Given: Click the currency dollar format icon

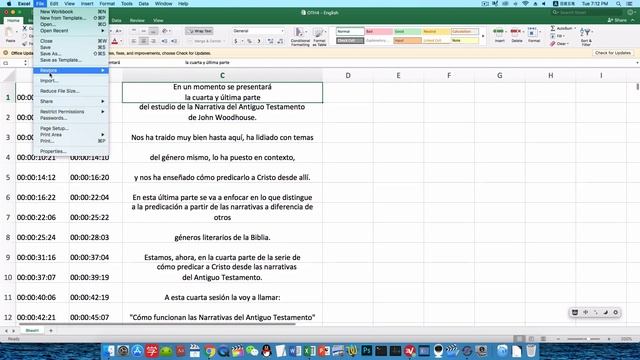Looking at the screenshot, I should pyautogui.click(x=236, y=41).
